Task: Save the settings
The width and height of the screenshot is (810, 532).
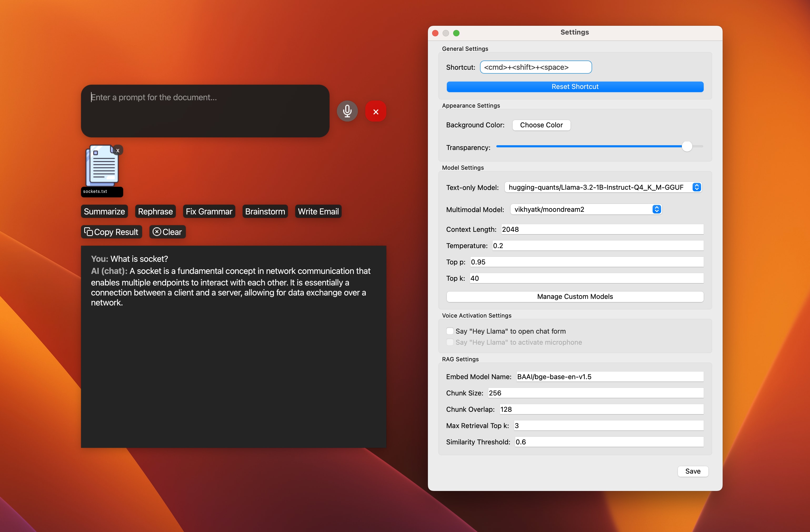Action: pyautogui.click(x=693, y=471)
